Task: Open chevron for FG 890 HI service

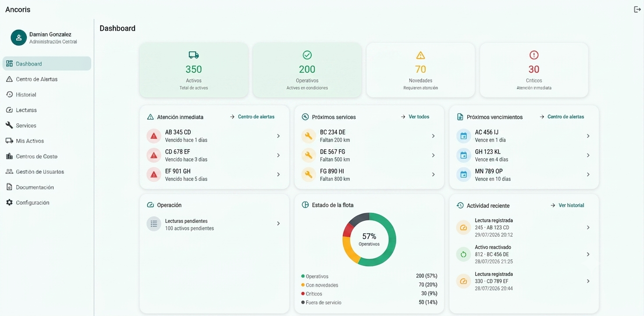Action: click(x=433, y=175)
